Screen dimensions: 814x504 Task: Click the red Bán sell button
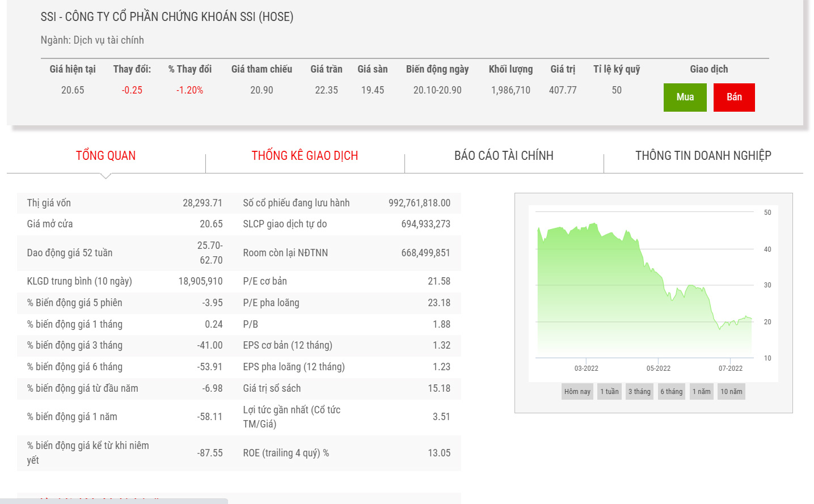[x=733, y=97]
